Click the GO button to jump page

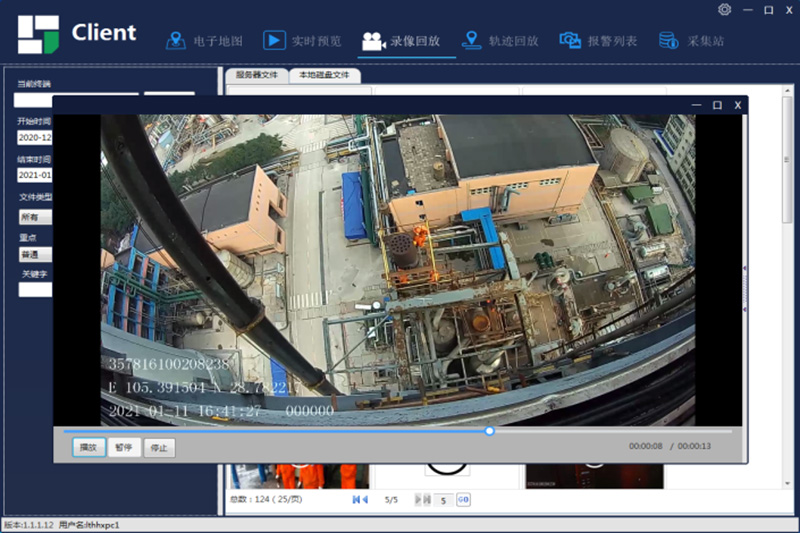click(x=463, y=499)
